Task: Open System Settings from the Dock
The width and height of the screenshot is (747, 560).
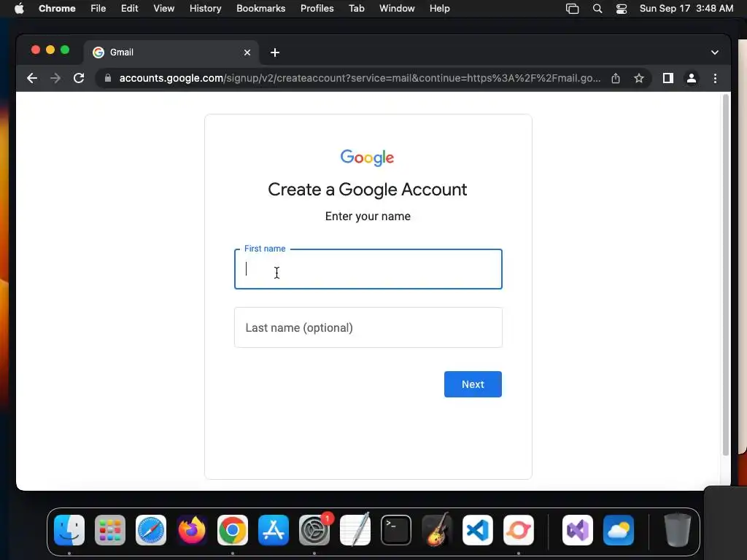Action: coord(314,530)
